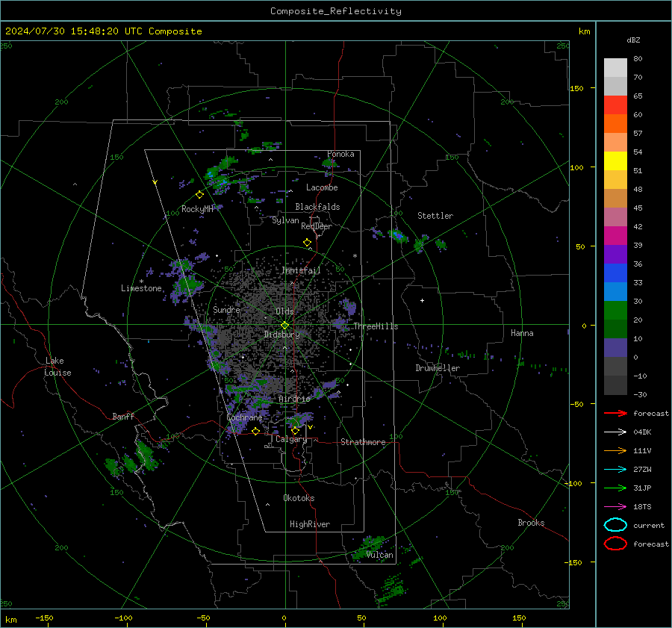Select the violet purple dBZ legend swatch
The image size is (672, 628).
coord(615,254)
